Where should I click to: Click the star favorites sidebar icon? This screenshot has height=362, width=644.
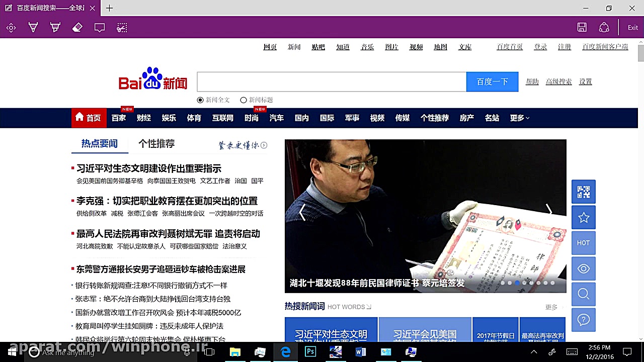[584, 217]
